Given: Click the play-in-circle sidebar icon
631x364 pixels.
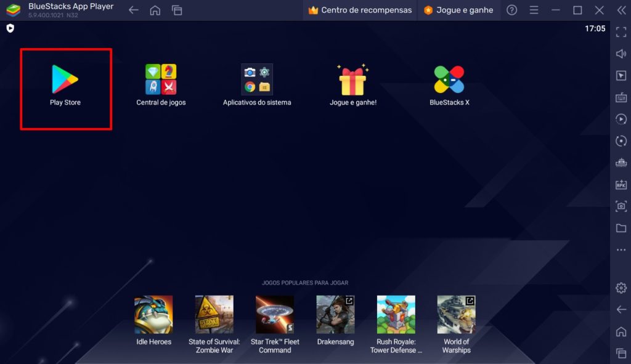Looking at the screenshot, I should (621, 119).
